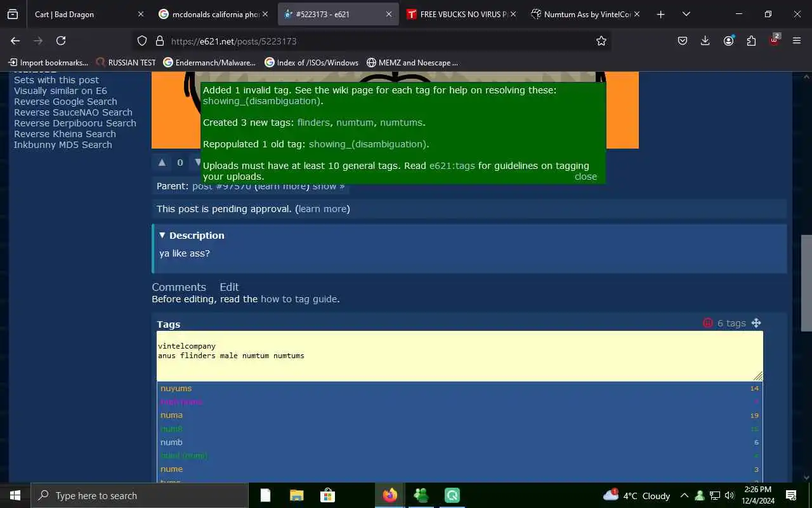Open the white document taskbar icon
The width and height of the screenshot is (812, 508).
[265, 495]
